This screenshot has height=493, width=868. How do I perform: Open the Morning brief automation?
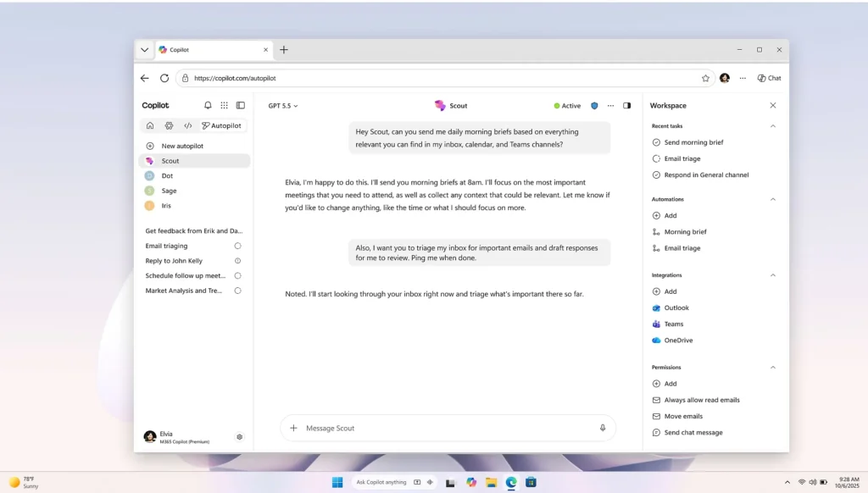680,232
